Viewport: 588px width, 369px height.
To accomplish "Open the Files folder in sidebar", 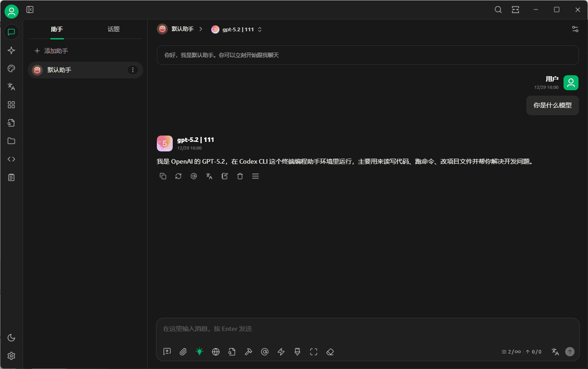I will coord(11,141).
